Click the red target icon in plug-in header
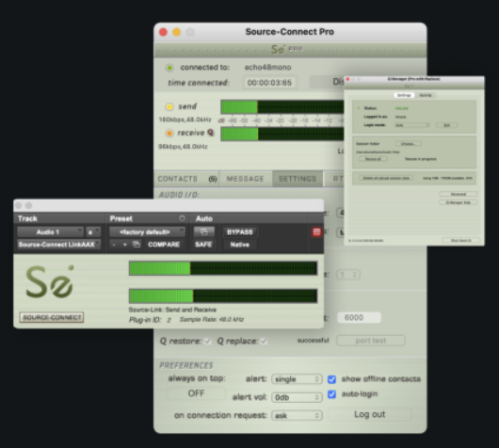499x448 pixels. tap(316, 232)
